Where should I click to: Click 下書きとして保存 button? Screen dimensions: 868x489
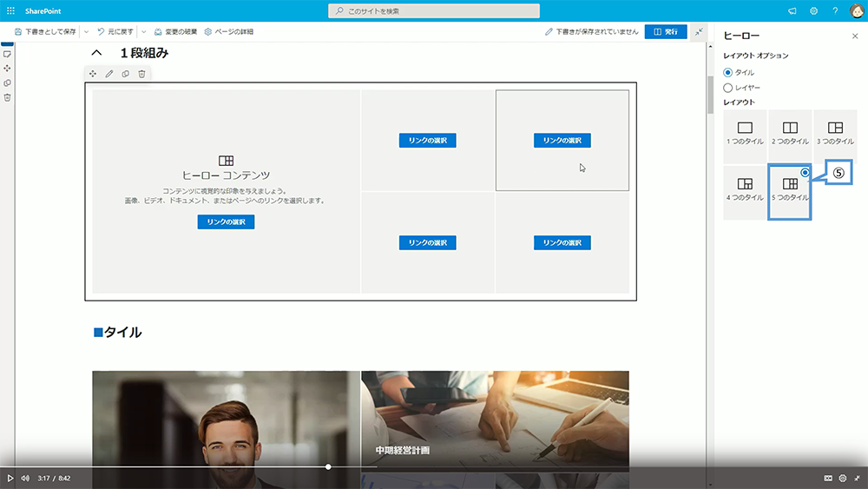45,31
